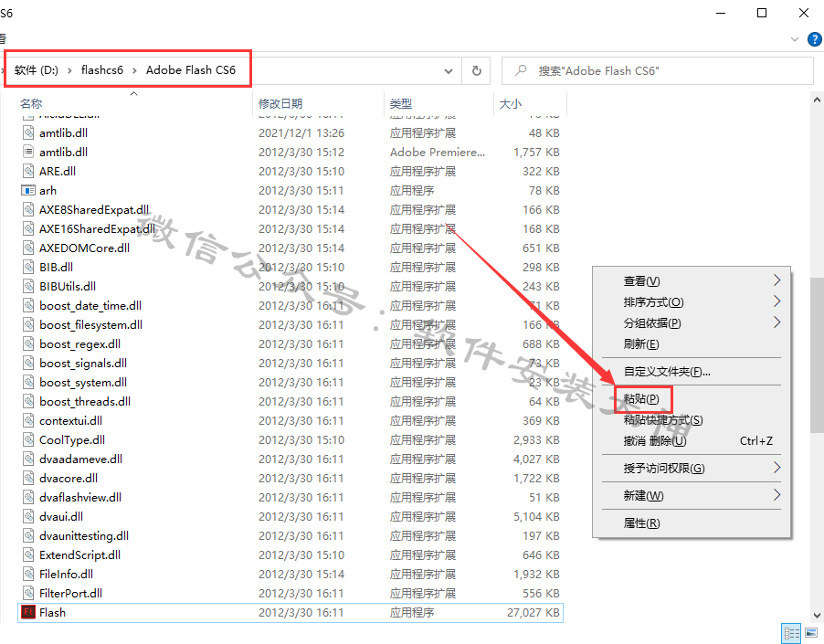The height and width of the screenshot is (644, 824).
Task: Click the scrollbar up arrow
Action: [x=818, y=100]
